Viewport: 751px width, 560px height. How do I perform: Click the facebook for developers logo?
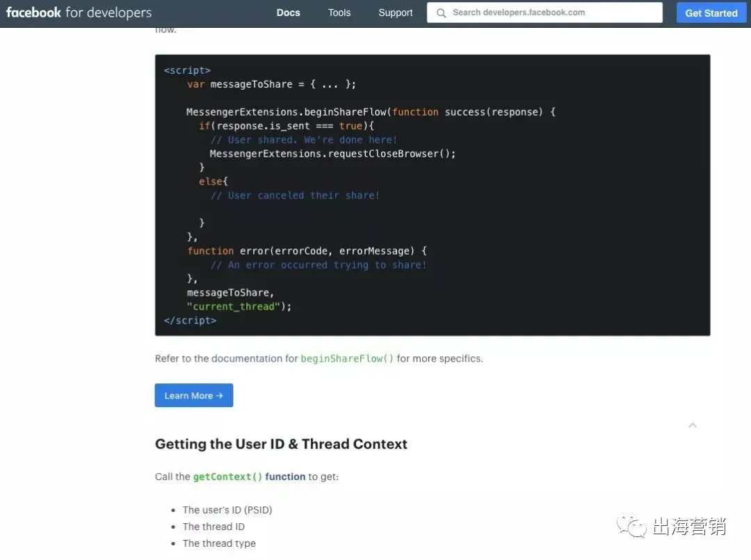pyautogui.click(x=79, y=13)
